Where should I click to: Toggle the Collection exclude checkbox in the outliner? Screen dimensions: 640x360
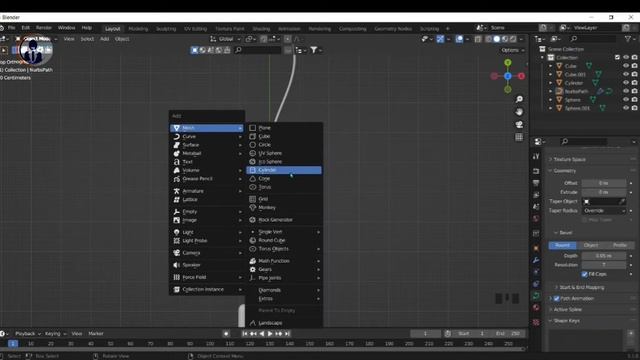(x=618, y=58)
